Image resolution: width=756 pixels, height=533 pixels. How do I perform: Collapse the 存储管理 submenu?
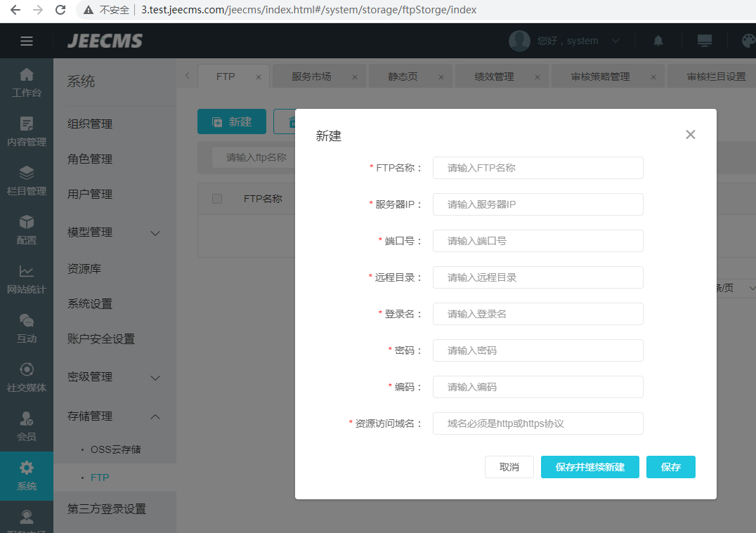click(x=155, y=417)
